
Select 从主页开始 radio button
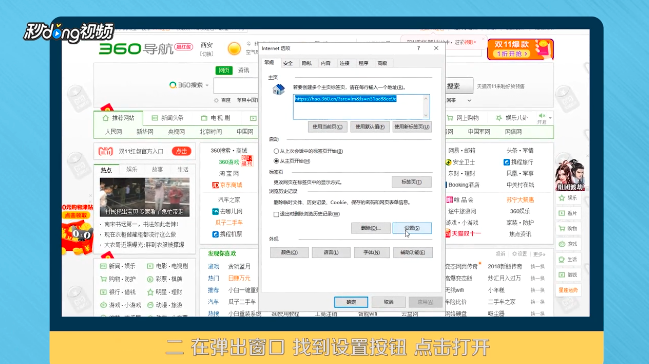(x=276, y=161)
